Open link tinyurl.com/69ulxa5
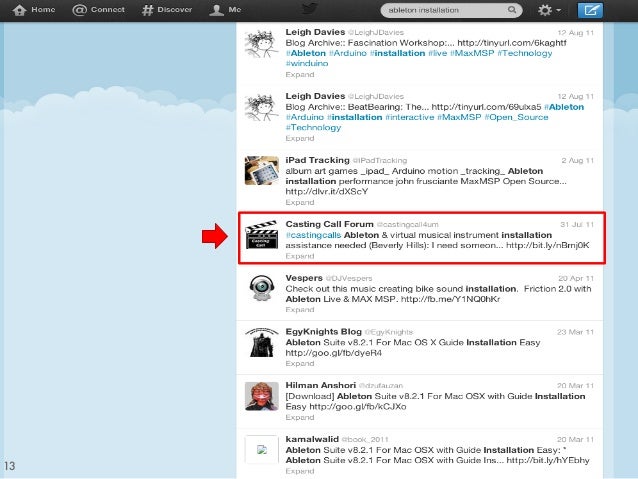638x479 pixels. pyautogui.click(x=486, y=107)
